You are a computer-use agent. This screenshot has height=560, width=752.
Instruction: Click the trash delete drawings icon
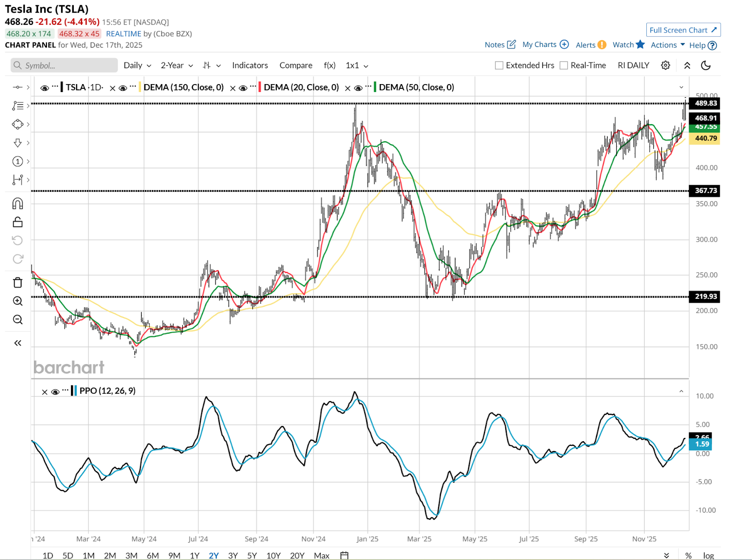[17, 282]
